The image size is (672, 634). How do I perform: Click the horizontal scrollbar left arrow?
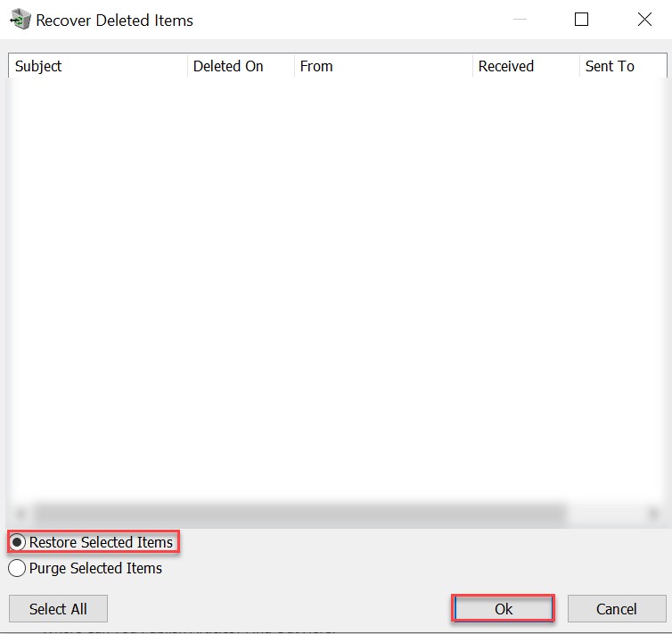[x=20, y=513]
